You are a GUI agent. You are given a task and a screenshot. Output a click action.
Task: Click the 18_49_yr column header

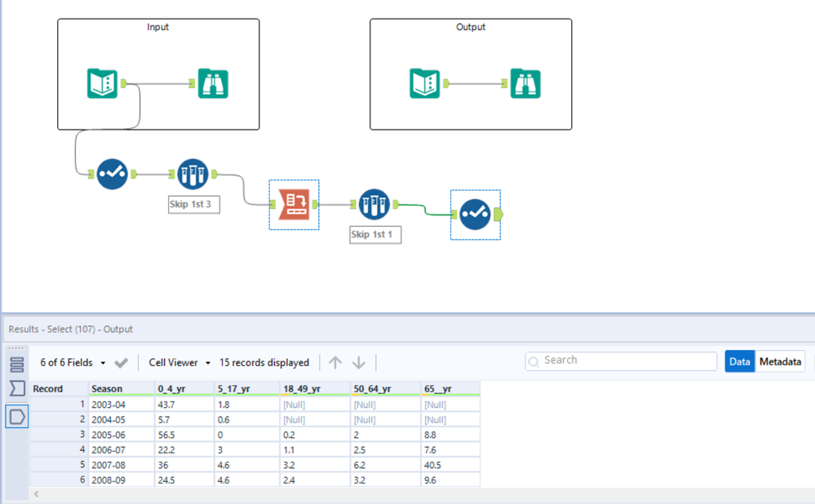tap(315, 389)
